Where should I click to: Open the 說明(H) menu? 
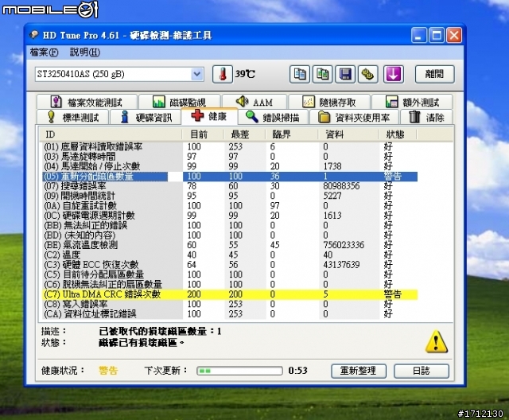point(85,52)
